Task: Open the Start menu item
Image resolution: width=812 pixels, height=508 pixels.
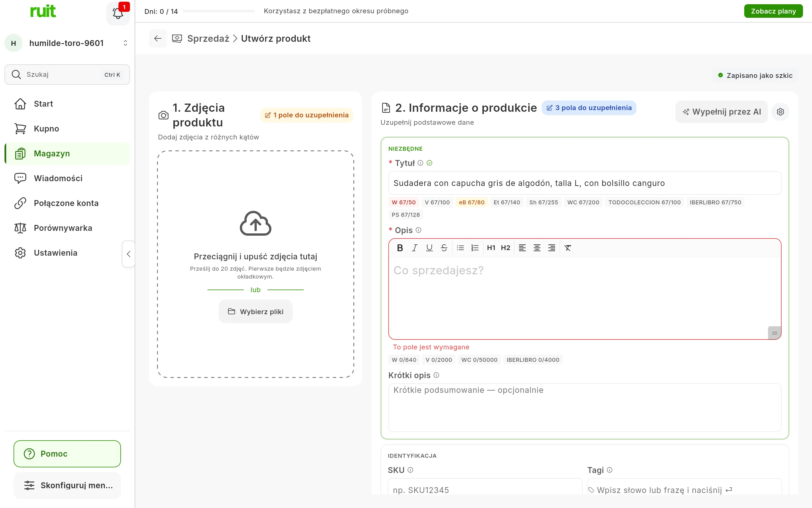Action: point(67,104)
